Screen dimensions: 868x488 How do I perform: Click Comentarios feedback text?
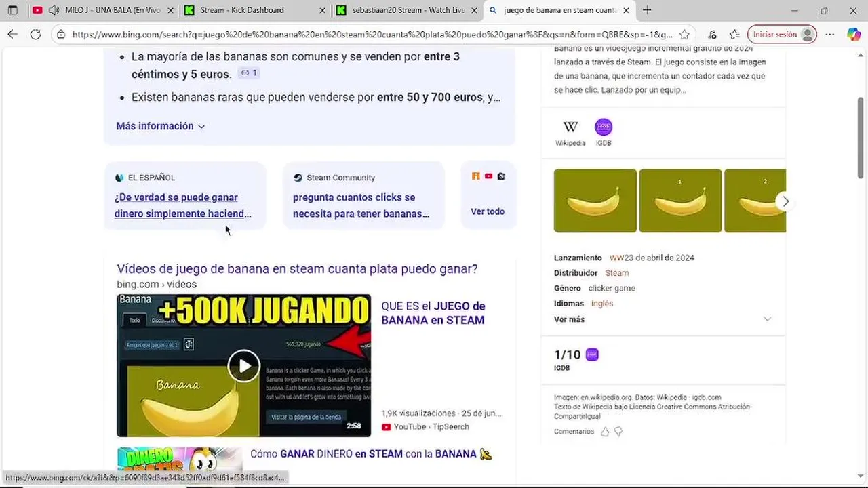[x=574, y=432]
